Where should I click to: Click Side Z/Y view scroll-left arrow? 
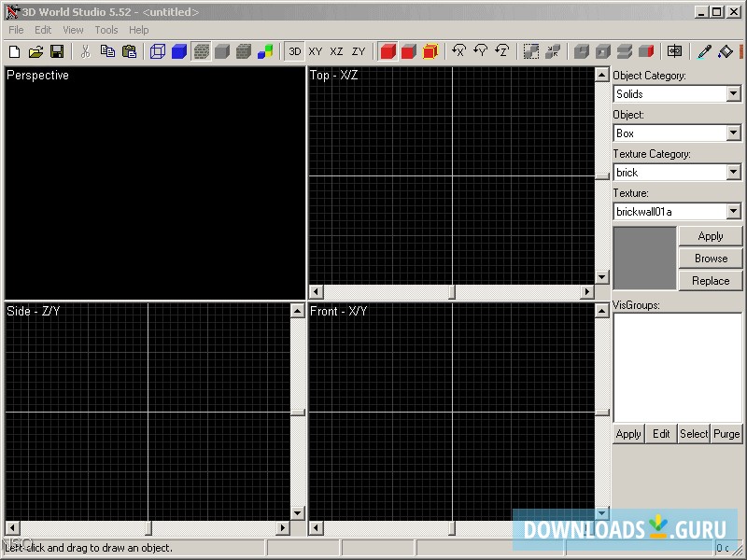[12, 527]
